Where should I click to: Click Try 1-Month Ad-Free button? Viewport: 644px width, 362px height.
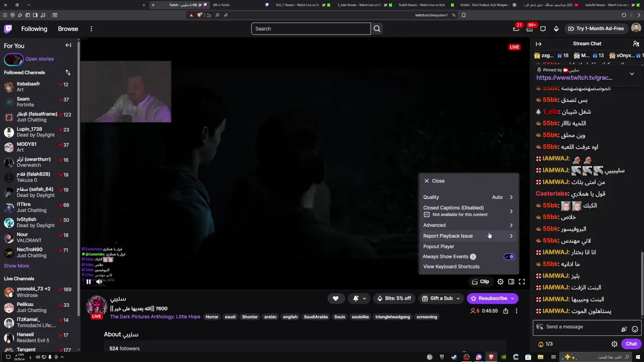coord(596,29)
